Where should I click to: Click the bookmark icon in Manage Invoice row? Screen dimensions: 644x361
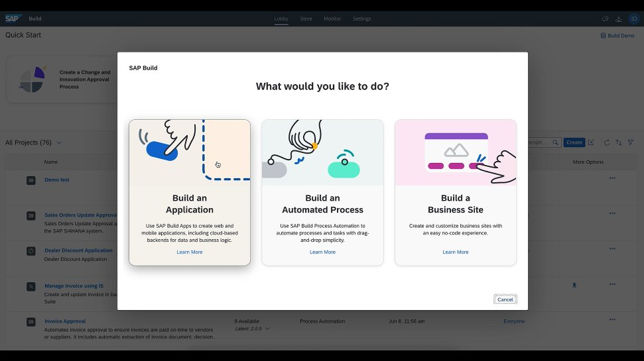(574, 285)
